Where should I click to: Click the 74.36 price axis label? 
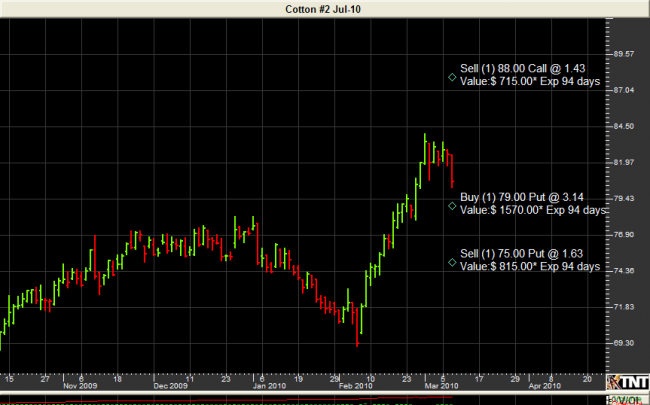click(623, 271)
